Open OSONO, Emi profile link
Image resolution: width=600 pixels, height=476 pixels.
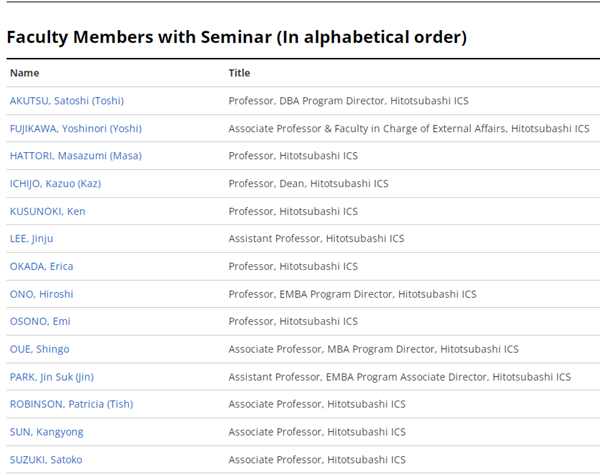[x=40, y=321]
